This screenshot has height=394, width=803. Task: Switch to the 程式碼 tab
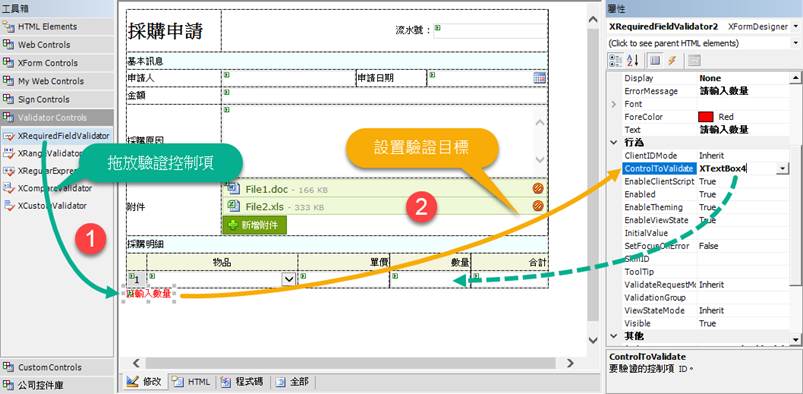242,382
